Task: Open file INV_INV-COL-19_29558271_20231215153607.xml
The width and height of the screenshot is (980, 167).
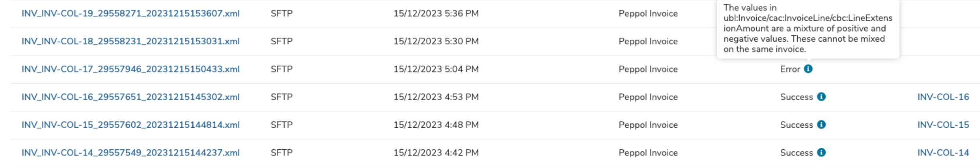Action: tap(131, 13)
